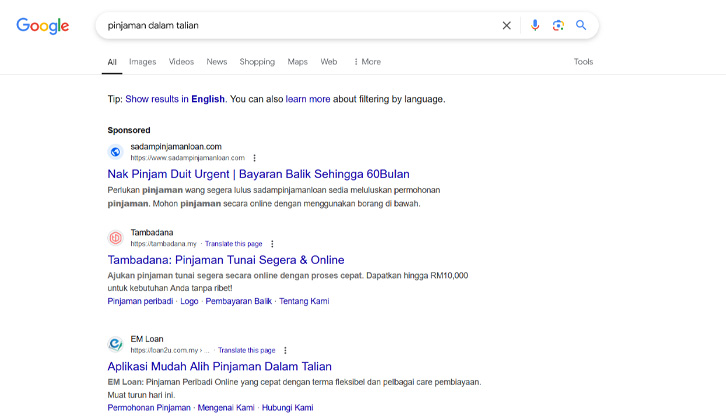Click the 'Sponsored' label
The height and width of the screenshot is (418, 726).
tap(129, 130)
